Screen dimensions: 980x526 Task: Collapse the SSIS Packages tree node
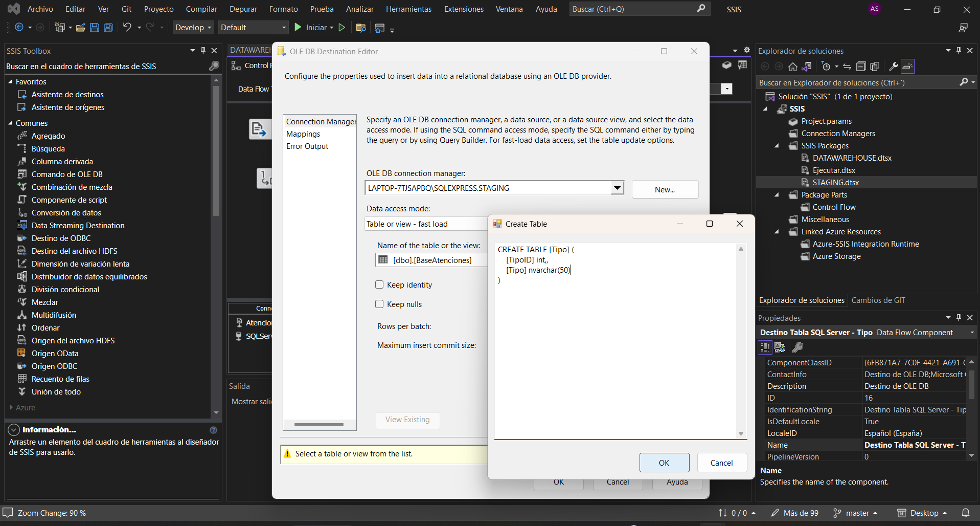[x=777, y=146]
